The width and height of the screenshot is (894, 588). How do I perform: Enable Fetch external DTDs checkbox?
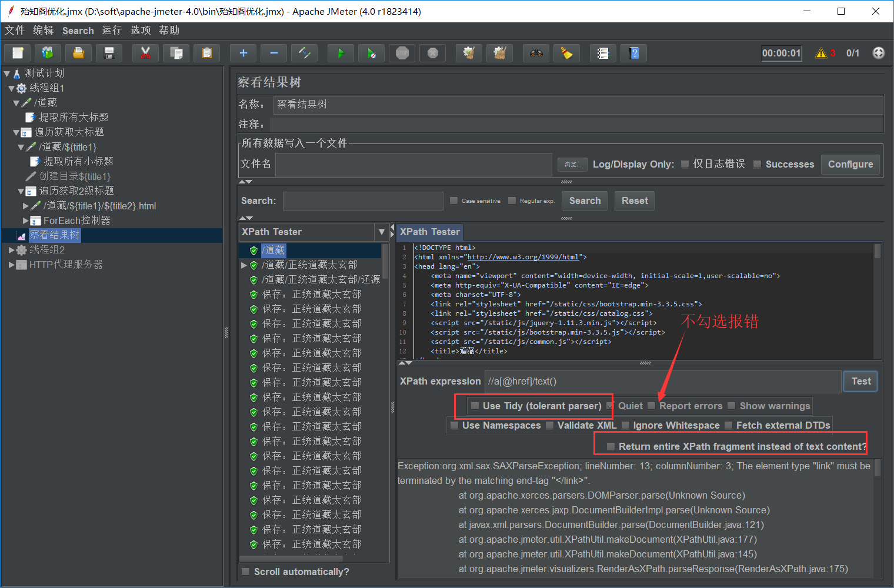pos(728,425)
